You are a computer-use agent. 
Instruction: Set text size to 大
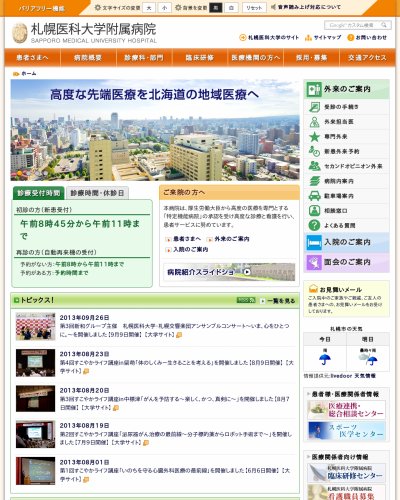pyautogui.click(x=149, y=8)
